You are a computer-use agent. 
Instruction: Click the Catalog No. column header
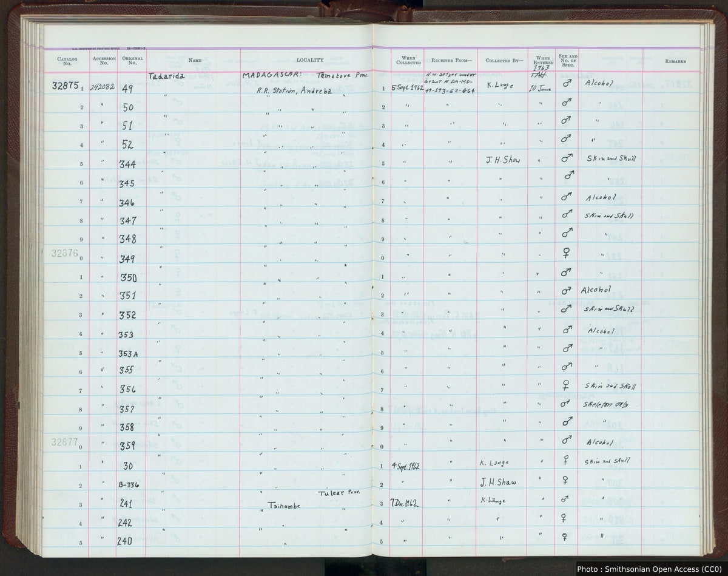pyautogui.click(x=67, y=61)
